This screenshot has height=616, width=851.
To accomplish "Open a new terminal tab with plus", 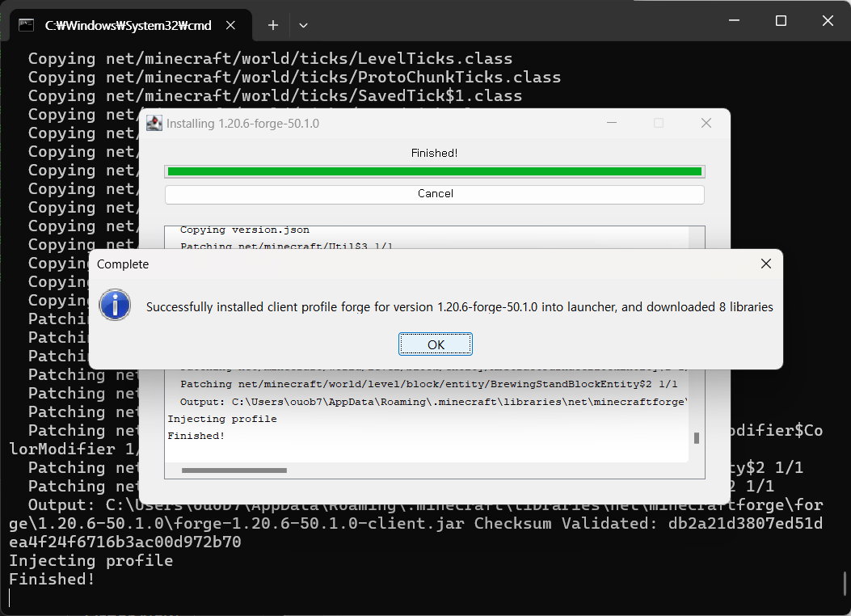I will [273, 25].
